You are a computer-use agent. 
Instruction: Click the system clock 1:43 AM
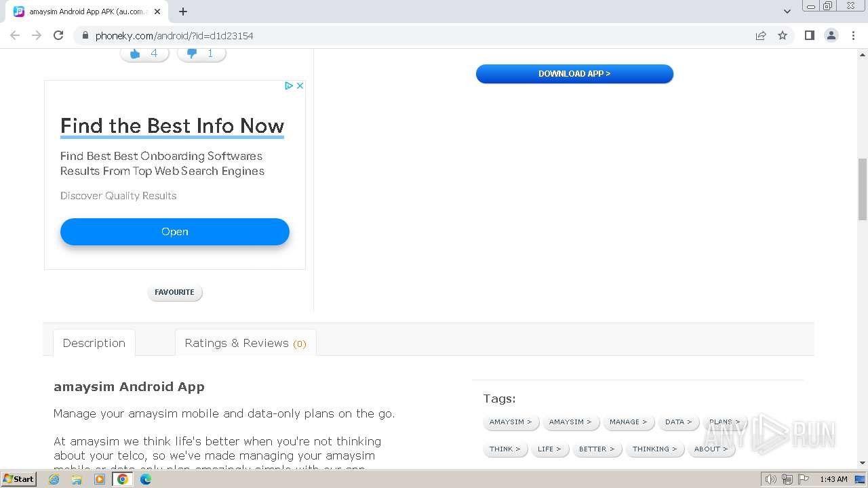(x=833, y=479)
